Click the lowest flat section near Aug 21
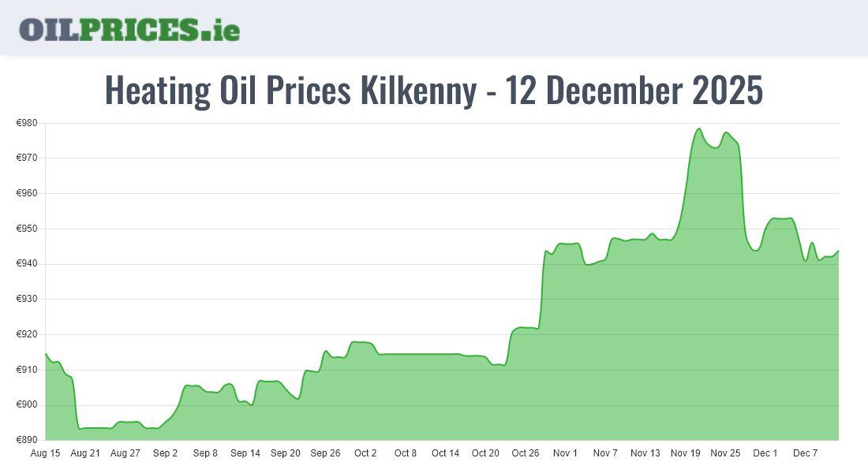Image resolution: width=868 pixels, height=473 pixels. [x=95, y=428]
